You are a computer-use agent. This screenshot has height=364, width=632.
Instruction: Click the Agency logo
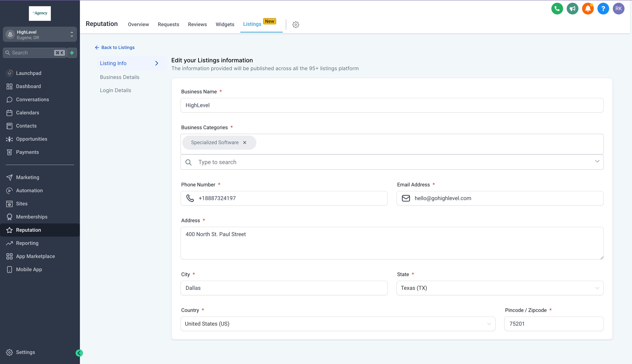pyautogui.click(x=40, y=13)
